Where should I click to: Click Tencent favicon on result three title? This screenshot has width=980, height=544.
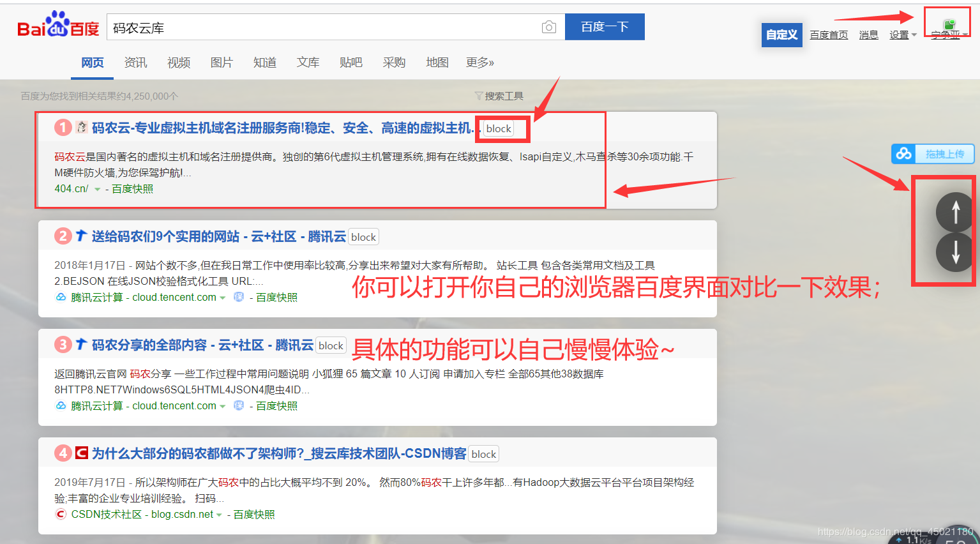coord(81,345)
